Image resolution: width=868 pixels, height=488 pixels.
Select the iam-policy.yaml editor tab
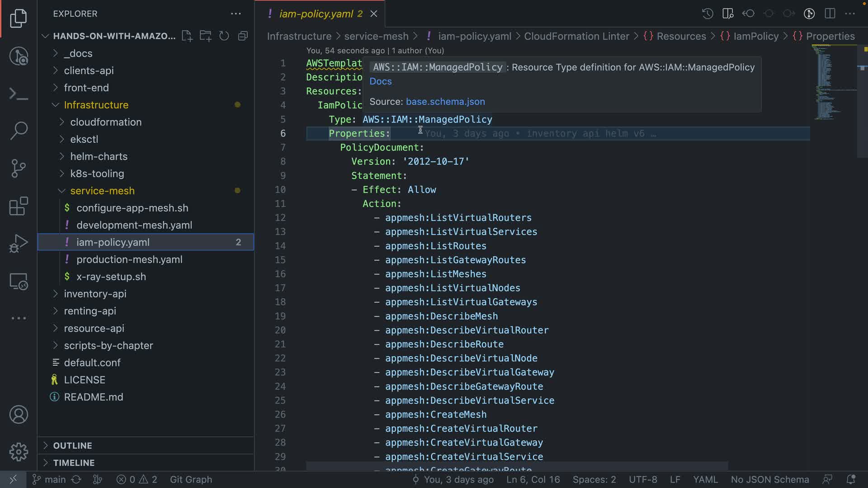316,14
